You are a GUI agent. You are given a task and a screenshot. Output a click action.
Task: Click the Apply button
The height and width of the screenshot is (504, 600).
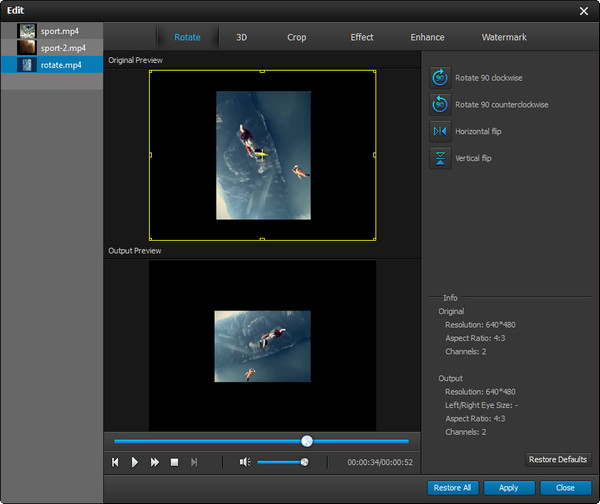coord(509,488)
